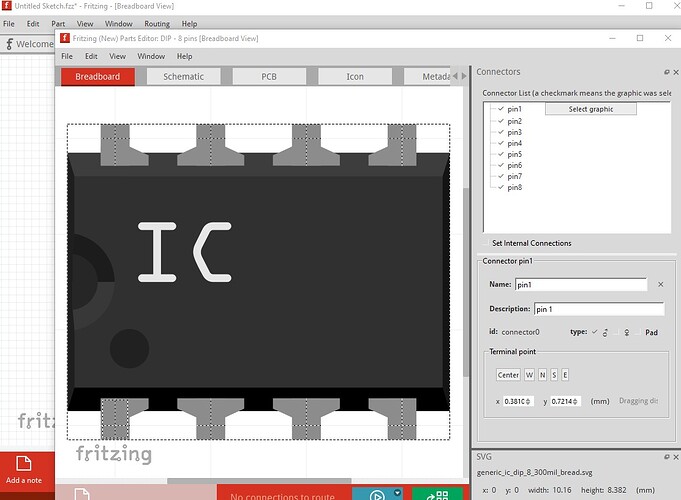681x500 pixels.
Task: Switch to the PCB tab
Action: click(269, 76)
